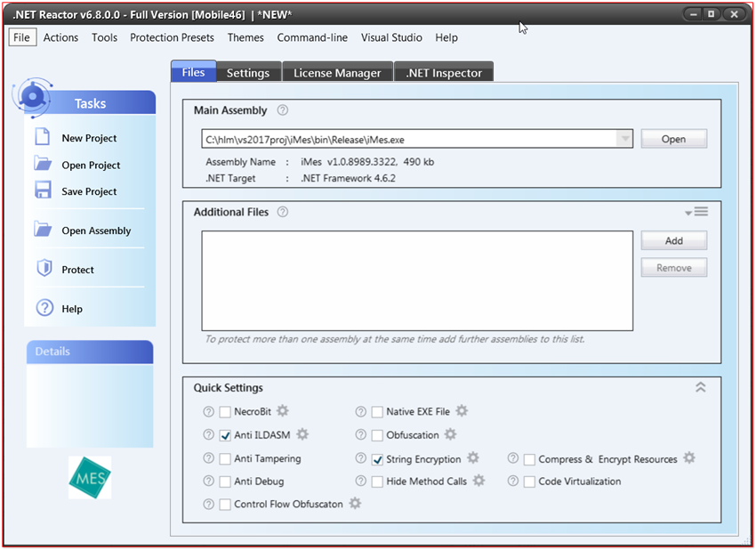This screenshot has height=550, width=756.
Task: Open the Tools menu
Action: (105, 37)
